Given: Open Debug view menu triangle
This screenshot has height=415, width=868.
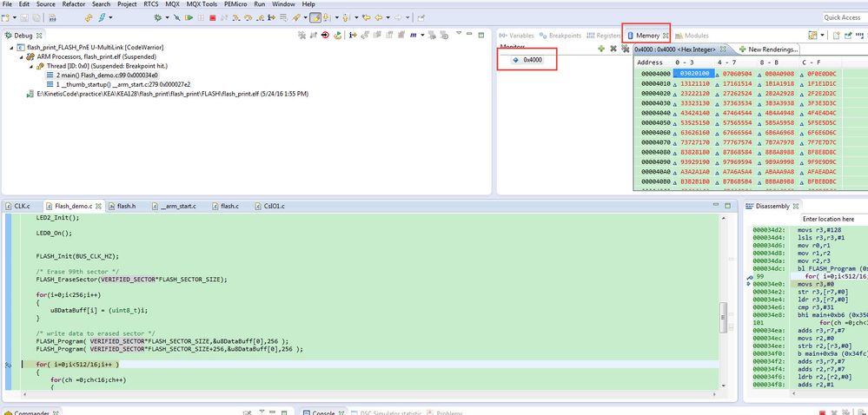Looking at the screenshot, I should (459, 34).
